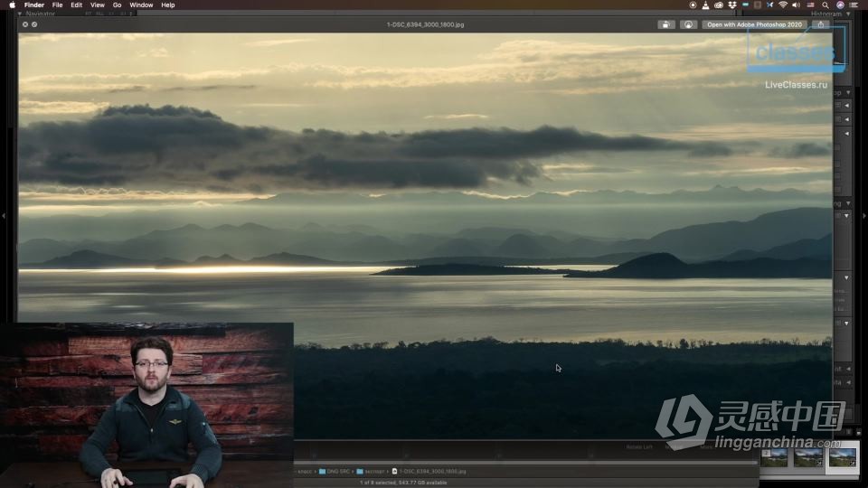Open the File menu
This screenshot has width=868, height=488.
point(58,5)
